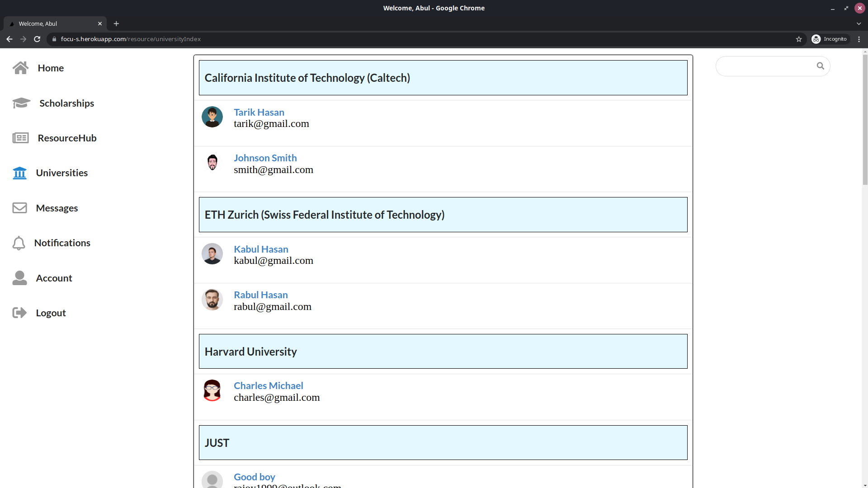Click the ResourceHub newspaper icon
Screen dimensions: 868x488
[20, 138]
